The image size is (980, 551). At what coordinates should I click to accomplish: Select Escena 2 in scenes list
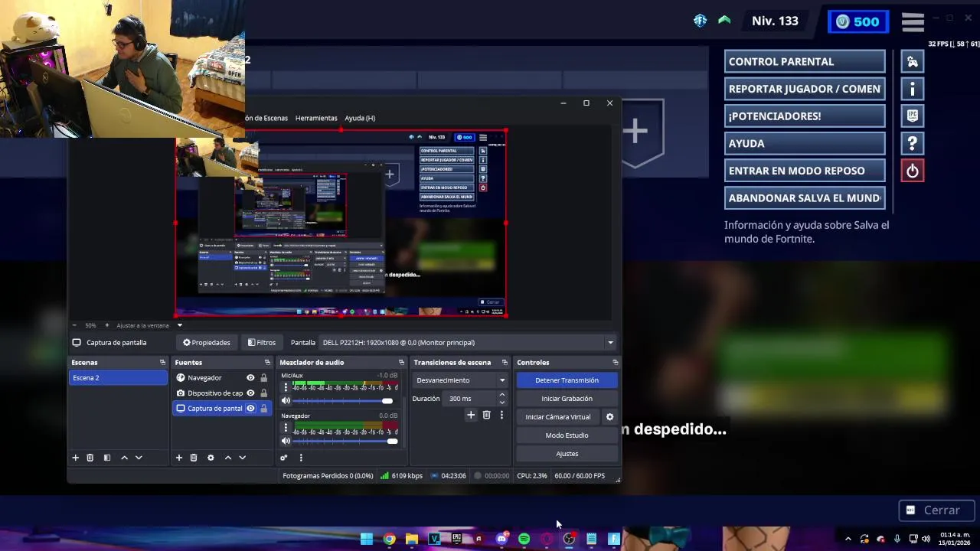click(x=118, y=378)
